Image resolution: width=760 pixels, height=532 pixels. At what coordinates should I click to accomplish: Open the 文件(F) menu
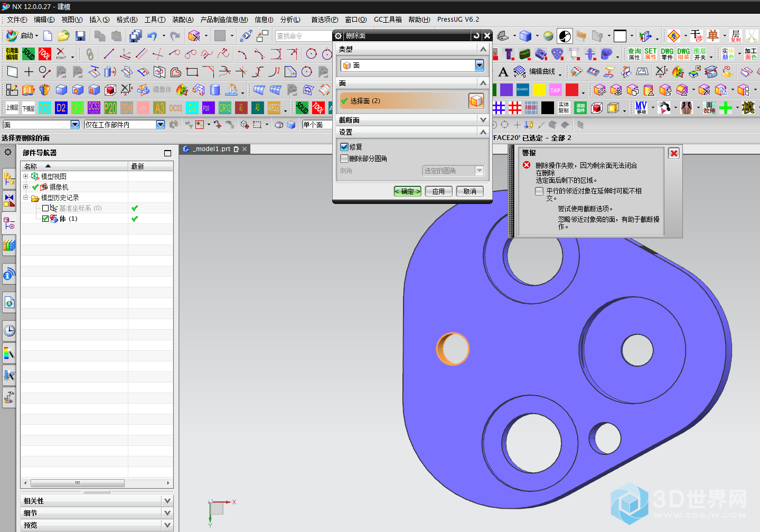[x=17, y=20]
